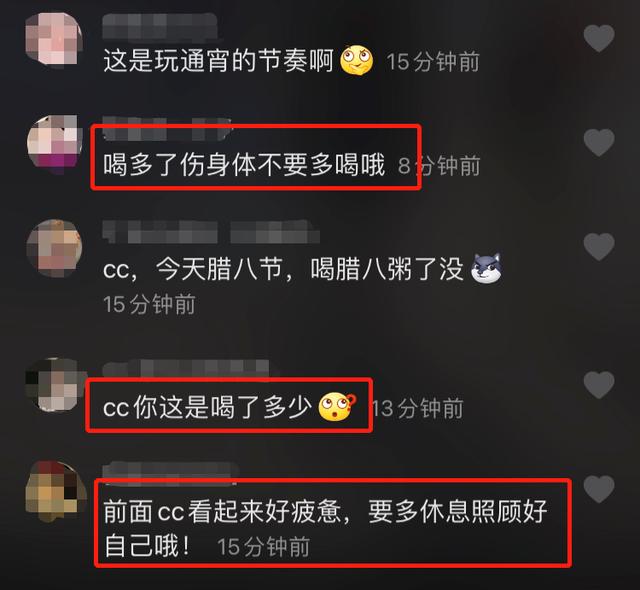
Task: Select comment 喝多了伤身体不要多喝哦
Action: [x=244, y=165]
